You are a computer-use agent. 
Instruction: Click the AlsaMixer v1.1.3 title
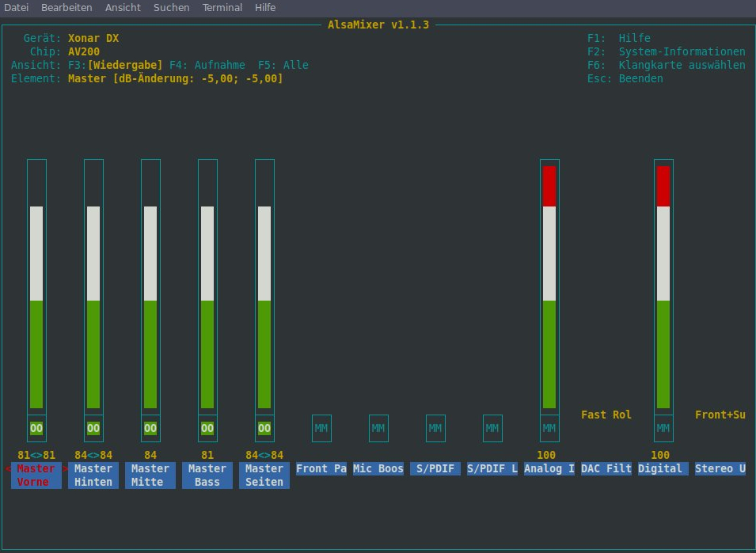pyautogui.click(x=378, y=25)
